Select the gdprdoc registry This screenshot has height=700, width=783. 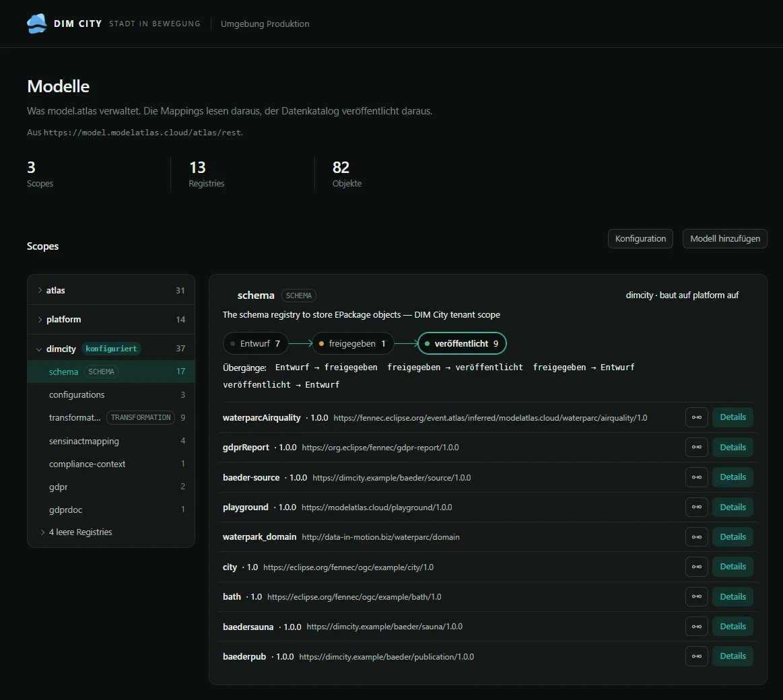[x=111, y=510]
